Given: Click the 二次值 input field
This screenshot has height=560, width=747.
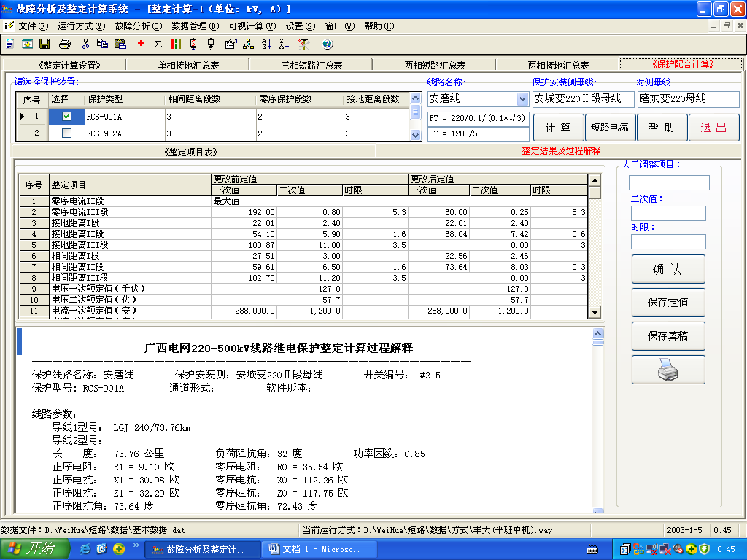Looking at the screenshot, I should click(x=668, y=213).
